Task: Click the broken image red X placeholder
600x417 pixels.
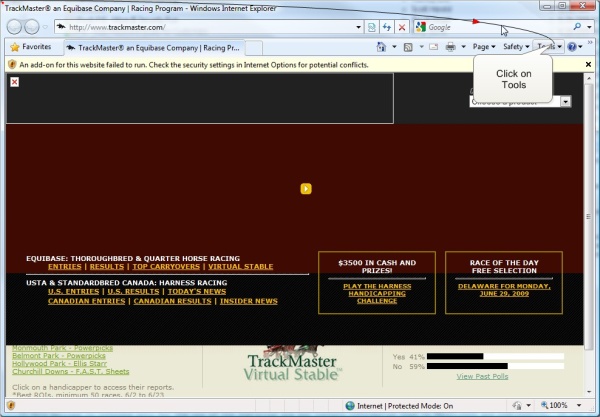Action: point(15,82)
